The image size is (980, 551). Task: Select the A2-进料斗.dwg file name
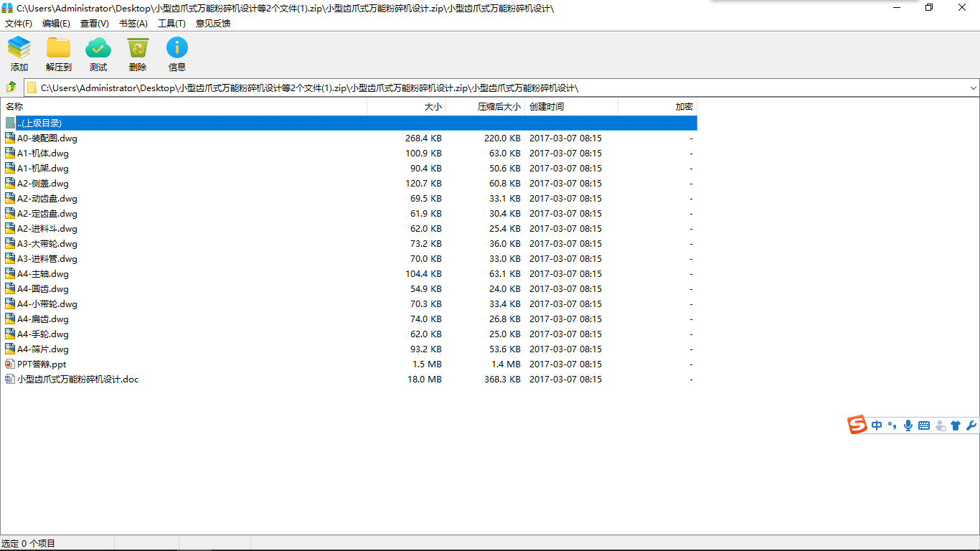point(47,229)
